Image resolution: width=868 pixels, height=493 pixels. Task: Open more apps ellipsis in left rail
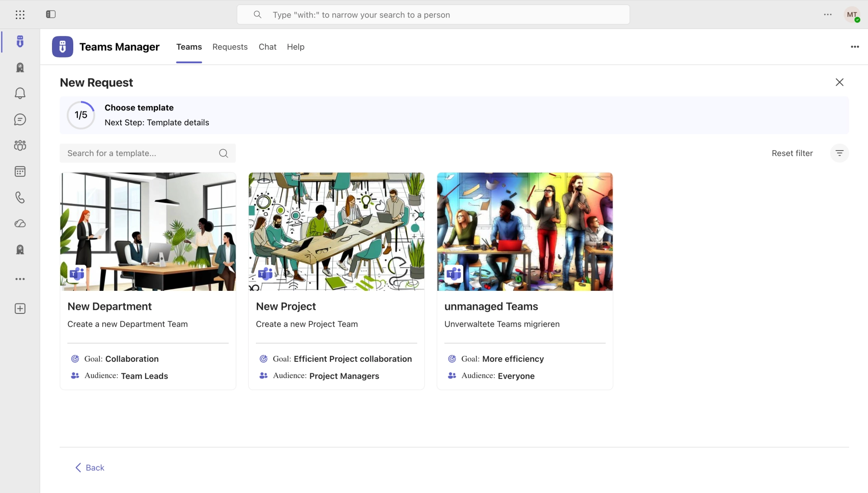pyautogui.click(x=20, y=279)
